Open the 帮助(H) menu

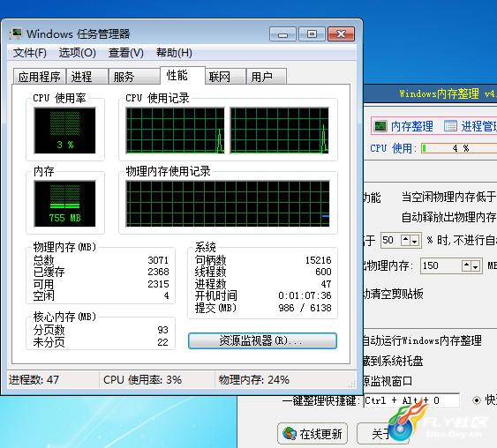[174, 53]
